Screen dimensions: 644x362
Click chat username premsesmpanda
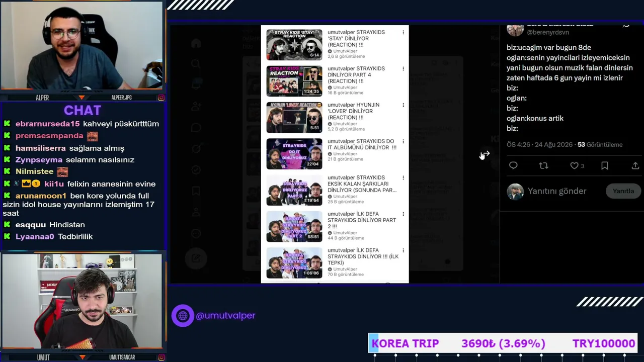coord(49,136)
